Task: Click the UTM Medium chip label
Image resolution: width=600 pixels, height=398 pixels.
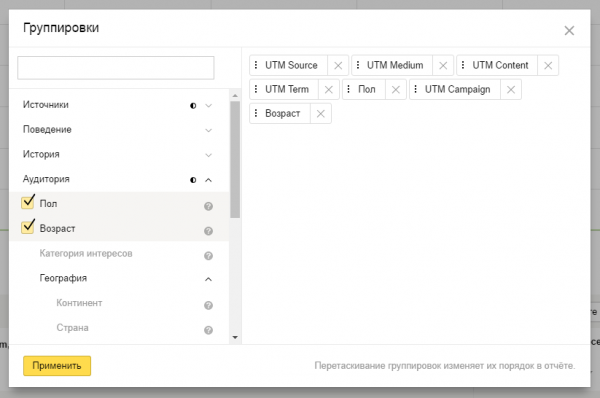Action: point(395,65)
